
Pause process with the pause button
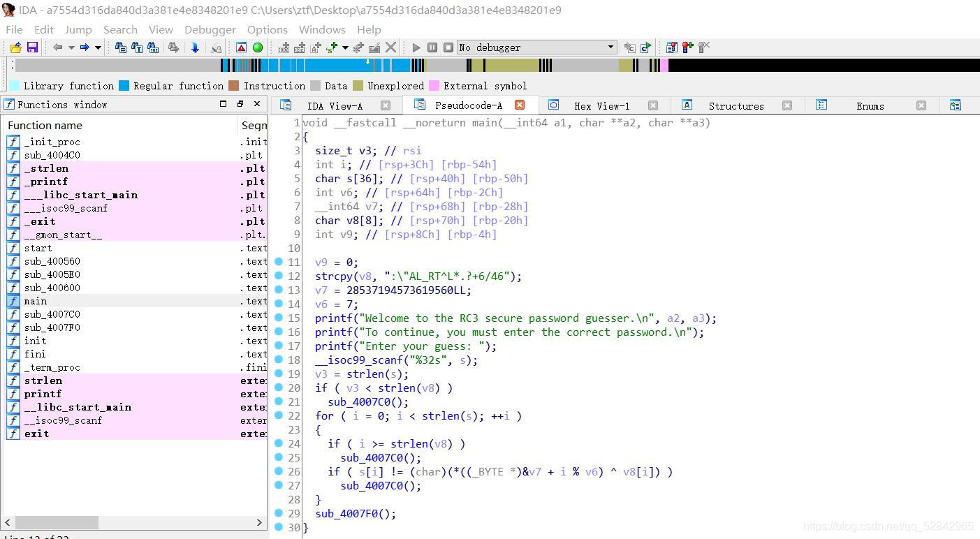pos(432,47)
